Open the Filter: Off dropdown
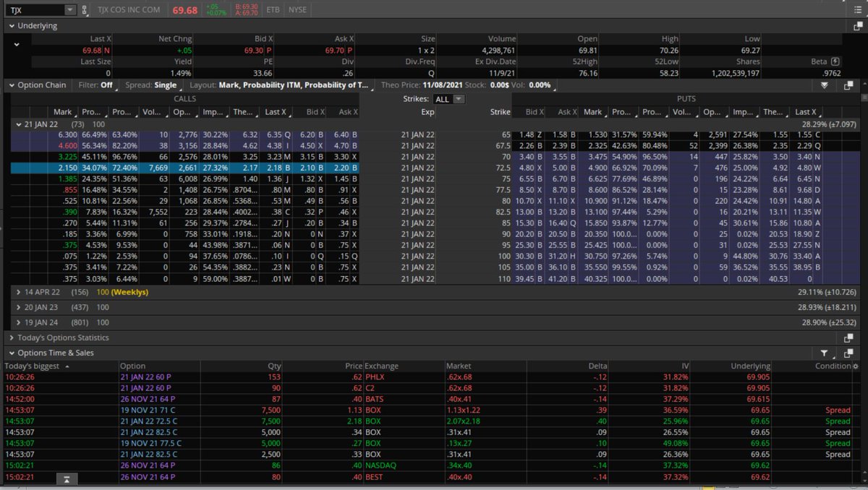 (97, 85)
